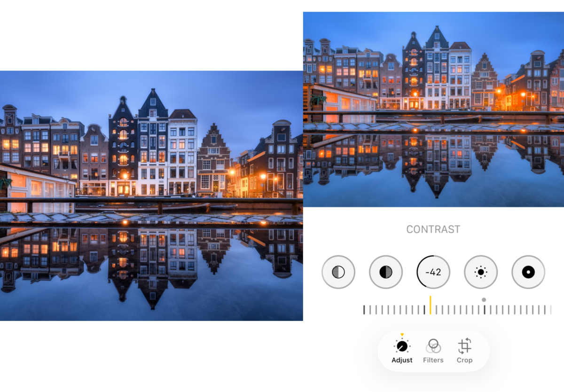Open the Crop tab

[x=464, y=351]
